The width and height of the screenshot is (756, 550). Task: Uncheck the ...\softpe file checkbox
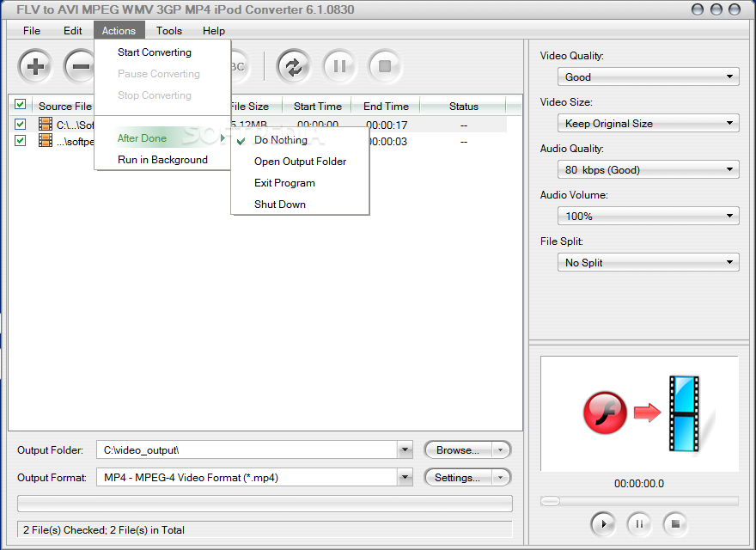tap(21, 140)
